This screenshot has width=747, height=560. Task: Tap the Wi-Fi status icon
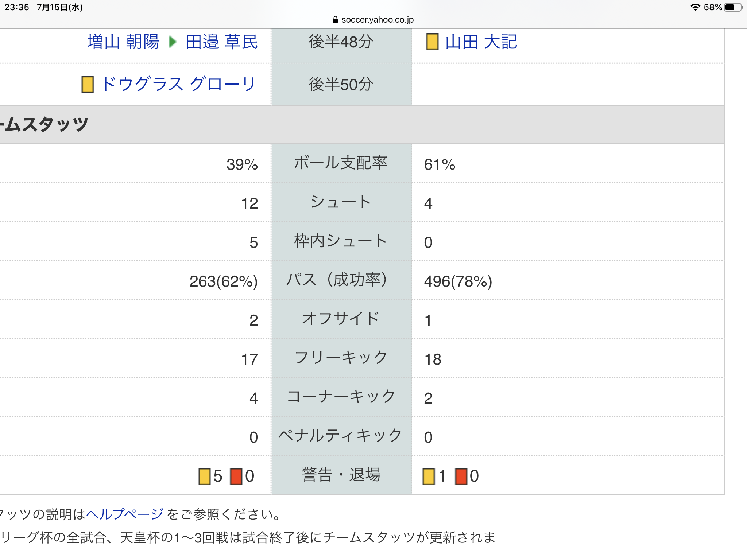(695, 7)
